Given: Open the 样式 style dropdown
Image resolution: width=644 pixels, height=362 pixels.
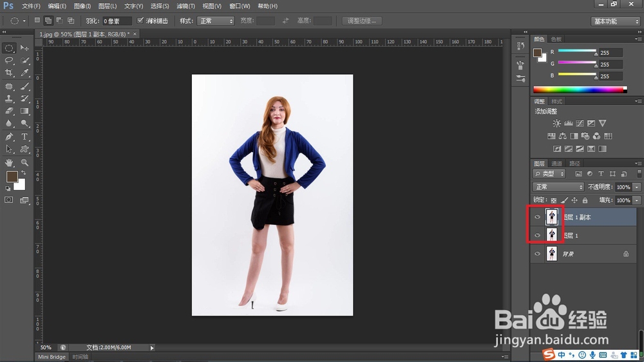Looking at the screenshot, I should 216,21.
